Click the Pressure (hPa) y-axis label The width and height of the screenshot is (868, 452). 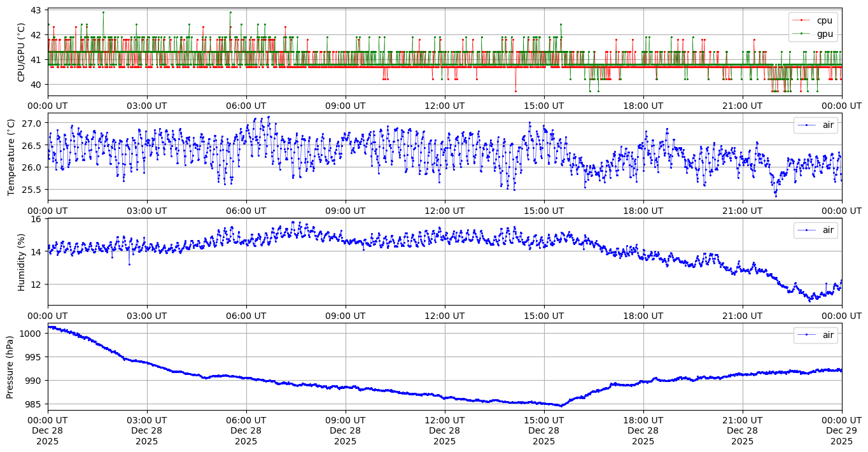[11, 366]
